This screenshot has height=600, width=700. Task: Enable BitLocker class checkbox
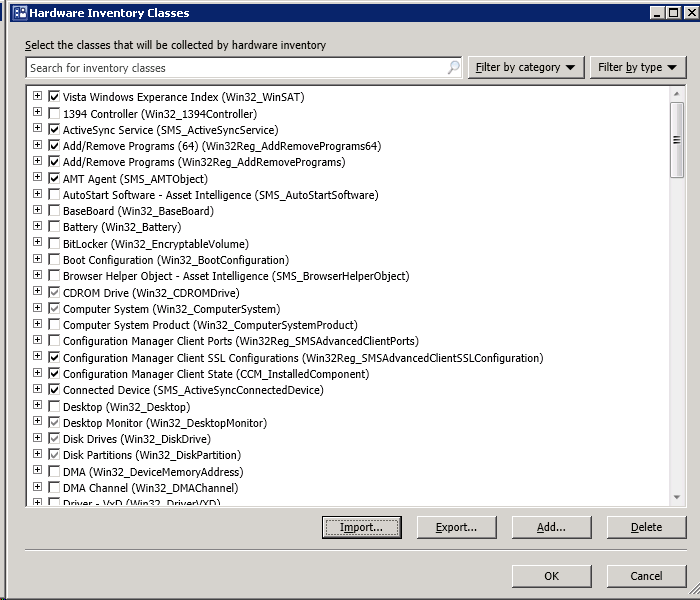coord(54,244)
